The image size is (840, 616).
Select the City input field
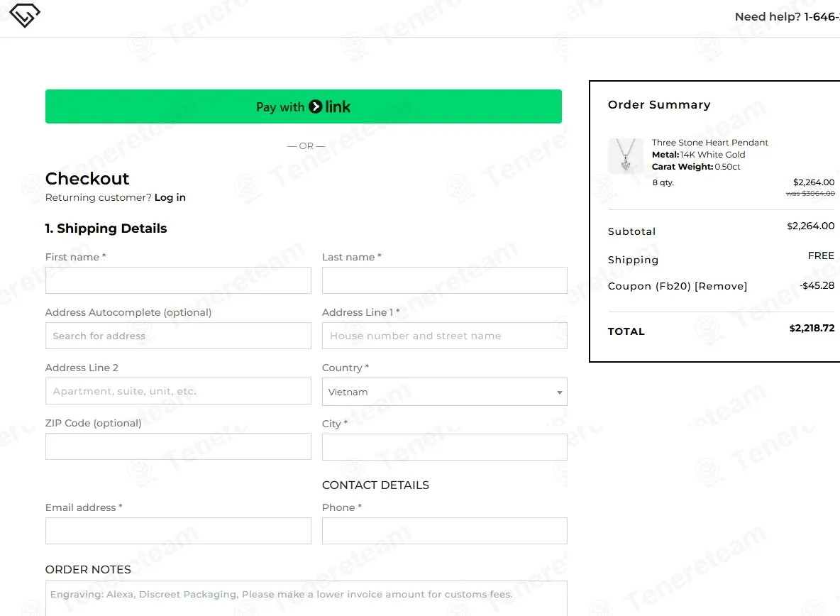point(444,447)
